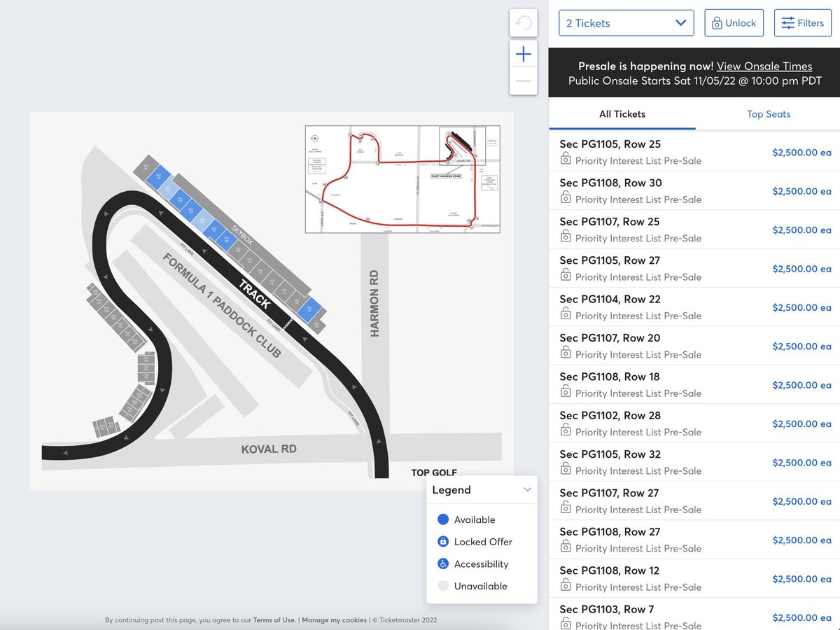Zoom in on the seat map
Image resolution: width=840 pixels, height=630 pixels.
click(523, 54)
